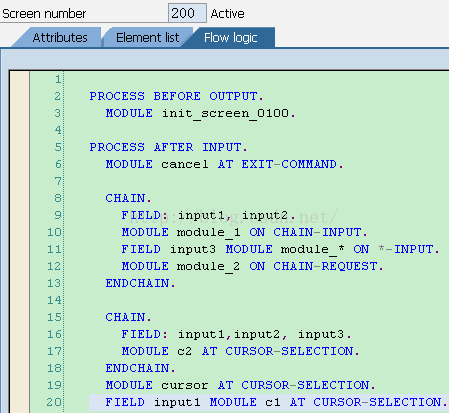
Task: Click the 'CHAIN.' statement on line 15
Action: point(128,317)
